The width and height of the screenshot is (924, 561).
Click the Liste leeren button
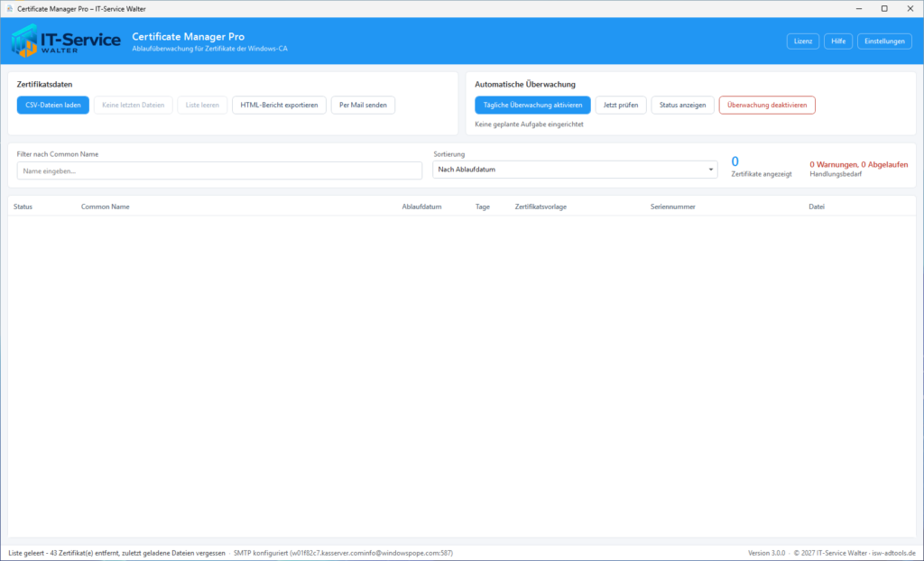coord(202,105)
